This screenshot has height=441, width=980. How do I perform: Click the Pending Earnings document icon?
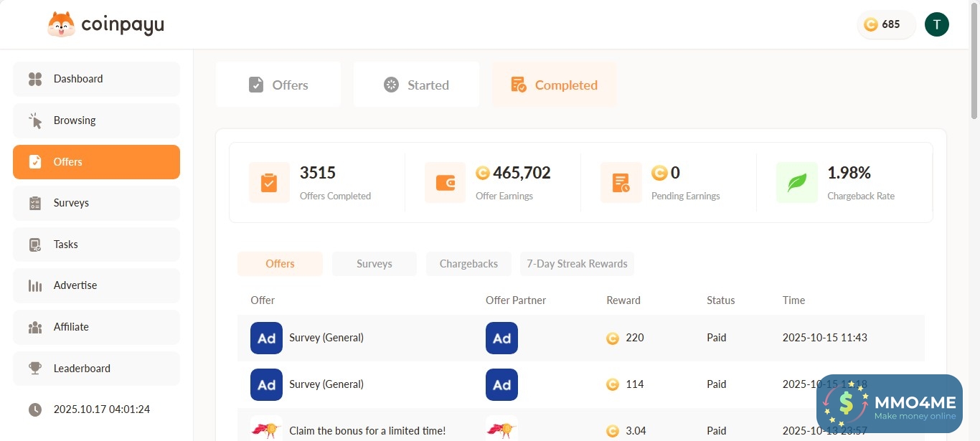click(x=621, y=182)
